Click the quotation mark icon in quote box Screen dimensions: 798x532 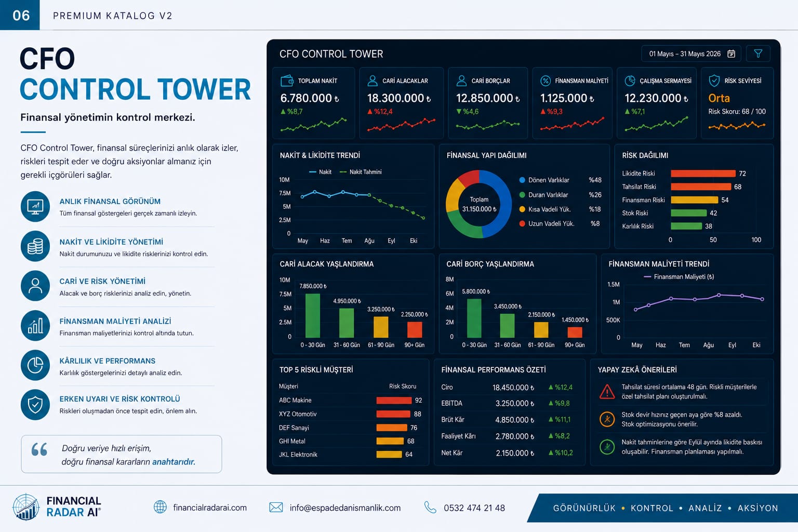coord(39,449)
